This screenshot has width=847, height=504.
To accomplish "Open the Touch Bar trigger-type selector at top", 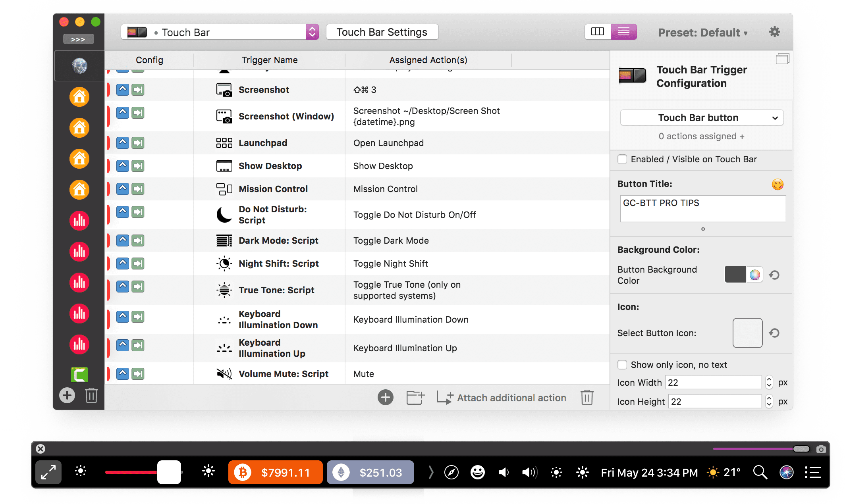I will click(220, 32).
